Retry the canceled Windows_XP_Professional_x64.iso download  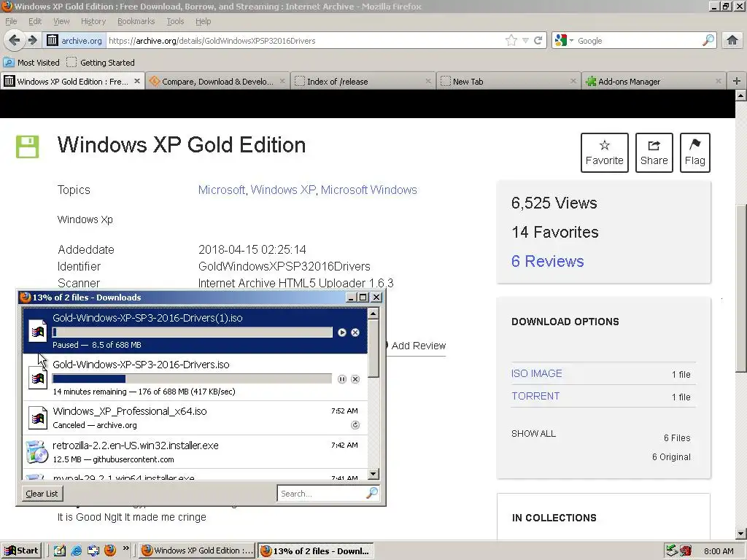(x=355, y=425)
